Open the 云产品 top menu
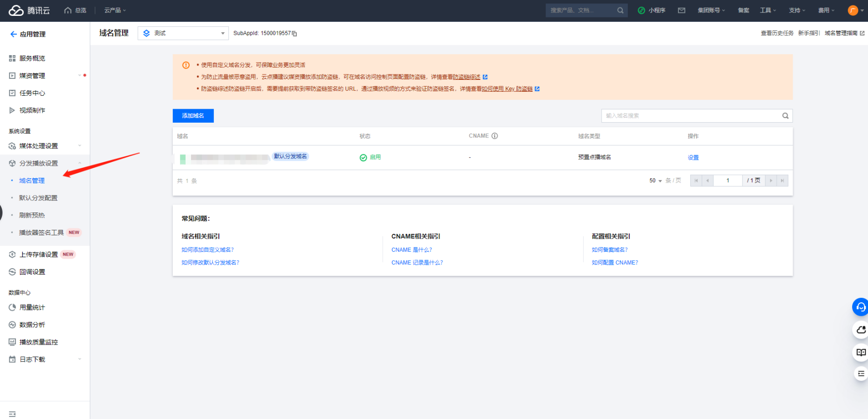Screen dimensions: 868x419 115,10
